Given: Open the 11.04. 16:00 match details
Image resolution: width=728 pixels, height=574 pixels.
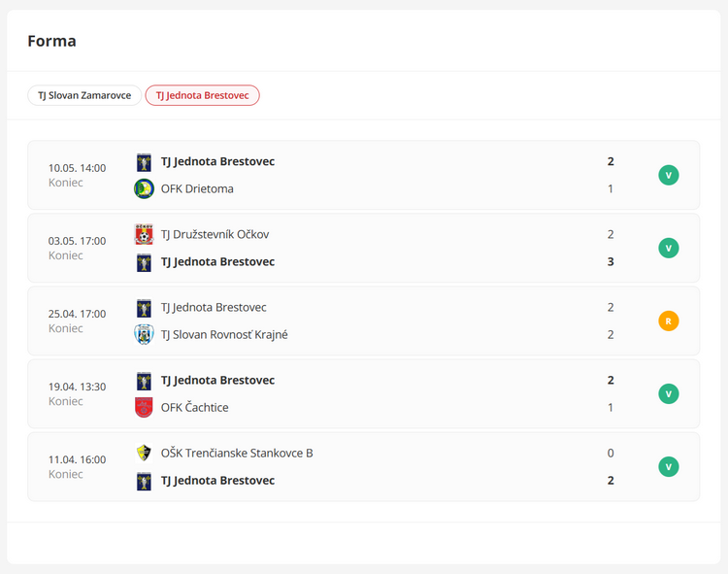Looking at the screenshot, I should point(364,467).
